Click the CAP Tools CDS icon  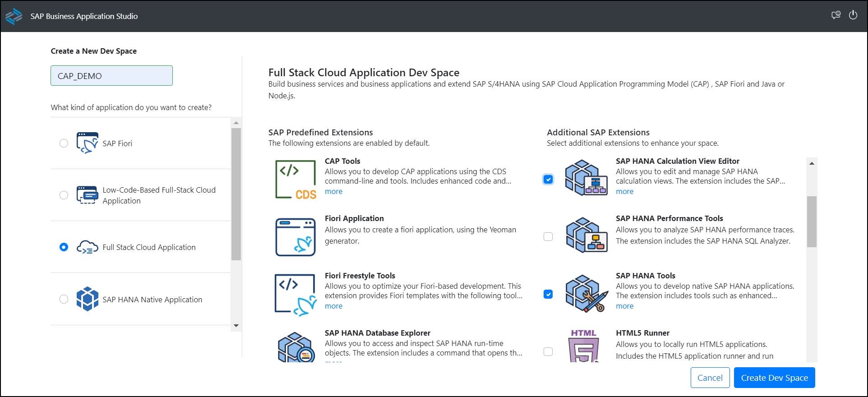[295, 180]
